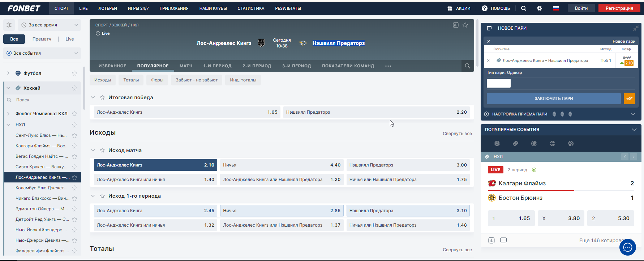644x261 pixels.
Task: Open the За все время dropdown
Action: pos(50,25)
